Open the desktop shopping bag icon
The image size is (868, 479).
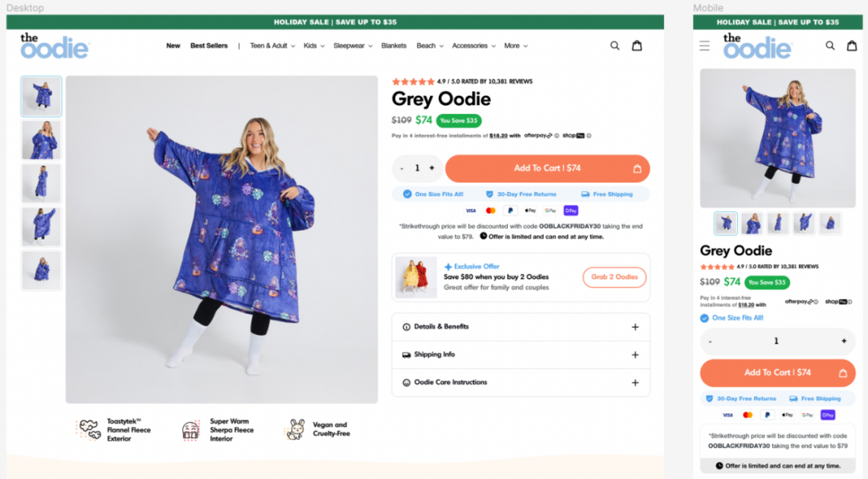click(x=637, y=45)
